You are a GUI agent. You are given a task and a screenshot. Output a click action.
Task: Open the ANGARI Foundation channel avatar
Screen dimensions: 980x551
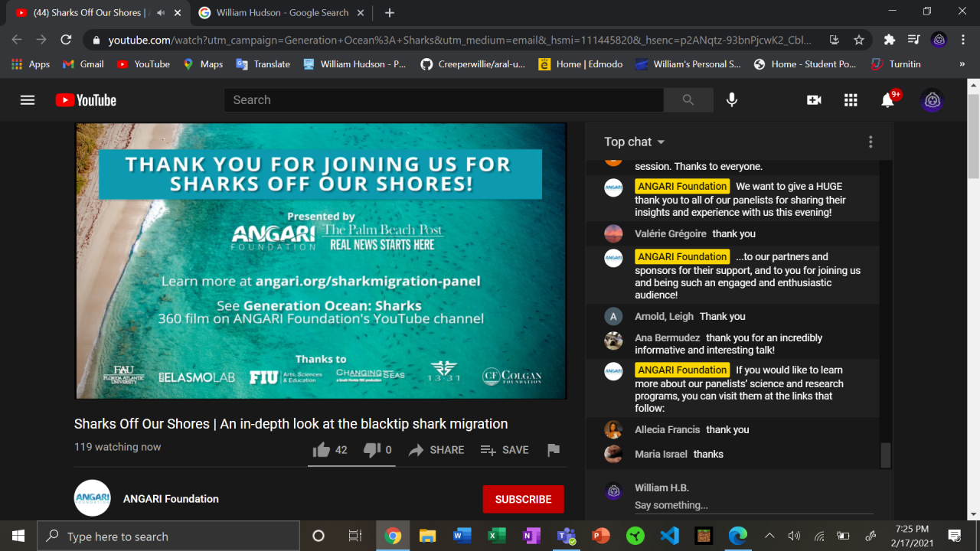point(93,498)
